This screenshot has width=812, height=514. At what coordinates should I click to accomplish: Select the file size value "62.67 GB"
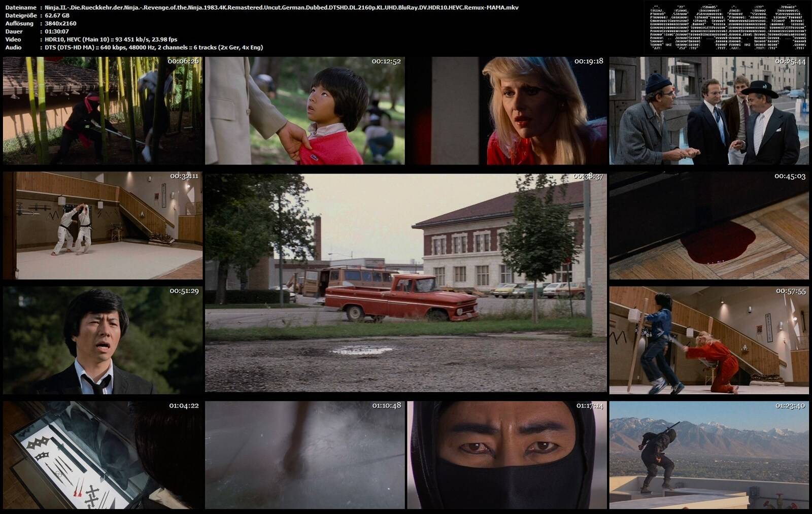57,16
